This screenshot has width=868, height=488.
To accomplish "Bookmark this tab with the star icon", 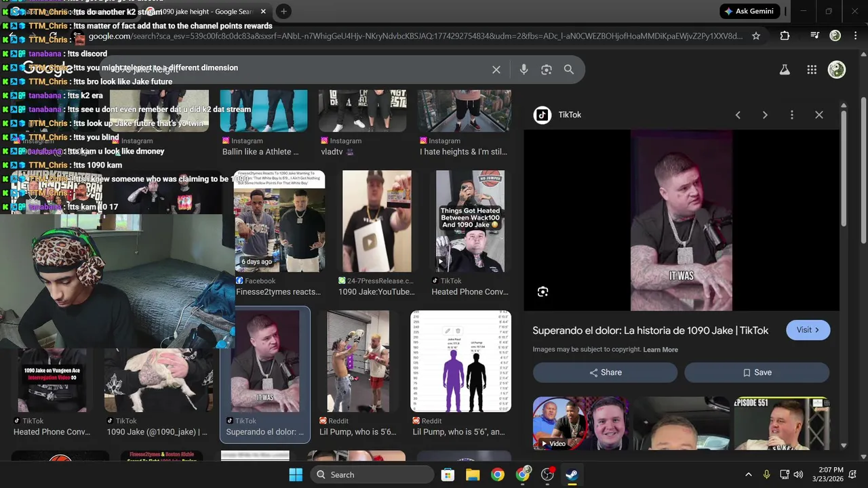I will pos(756,36).
